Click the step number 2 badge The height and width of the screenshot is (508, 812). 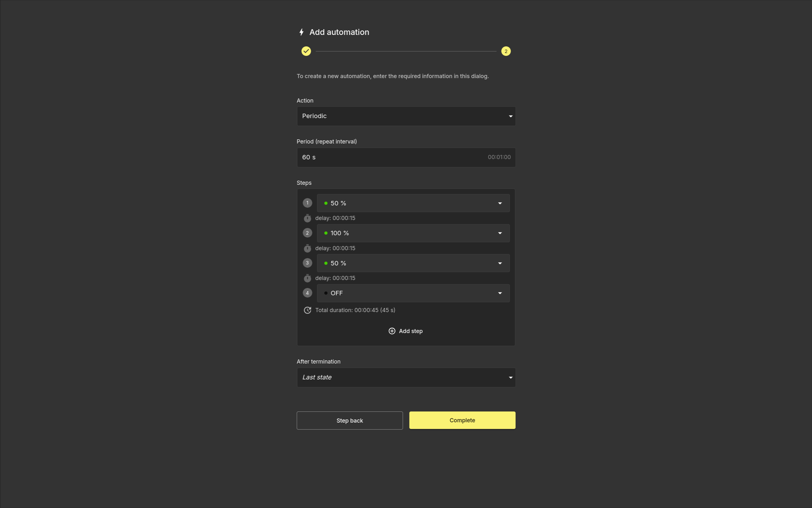(307, 233)
